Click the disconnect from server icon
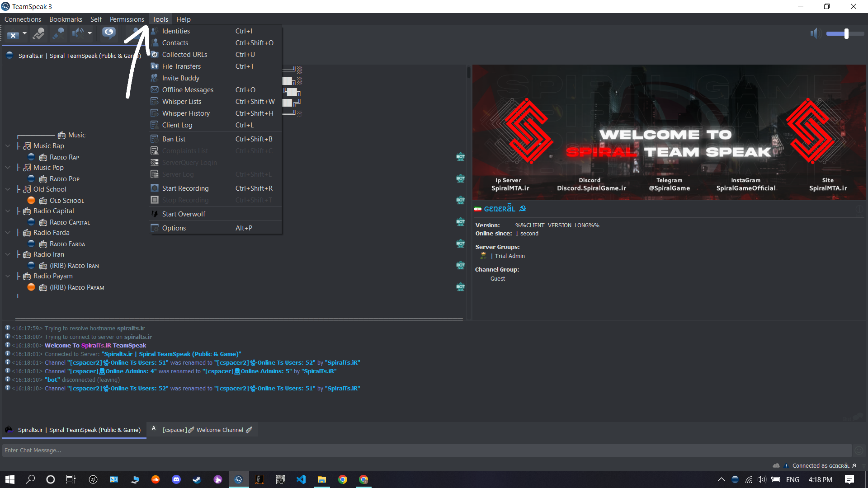The width and height of the screenshot is (868, 488). (x=13, y=34)
